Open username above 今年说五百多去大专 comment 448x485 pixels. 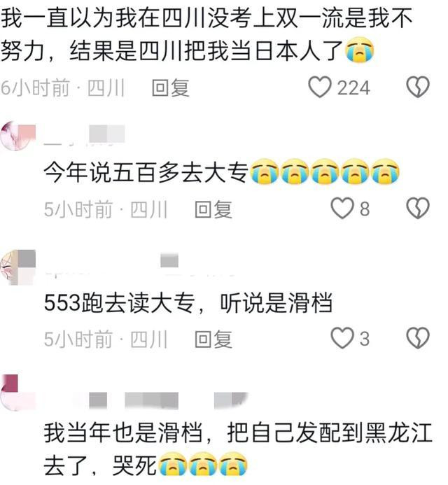point(84,135)
